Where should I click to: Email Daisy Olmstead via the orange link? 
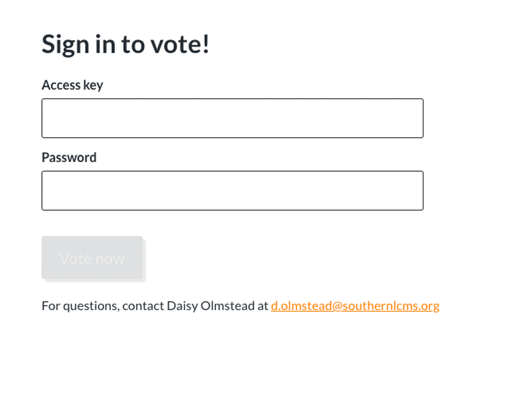point(355,306)
